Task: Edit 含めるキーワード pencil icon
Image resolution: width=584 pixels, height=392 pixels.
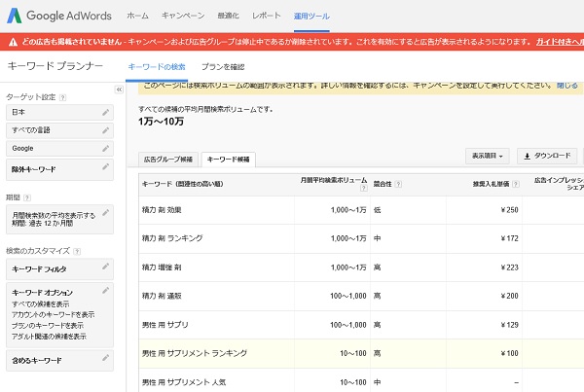Action: (106, 358)
